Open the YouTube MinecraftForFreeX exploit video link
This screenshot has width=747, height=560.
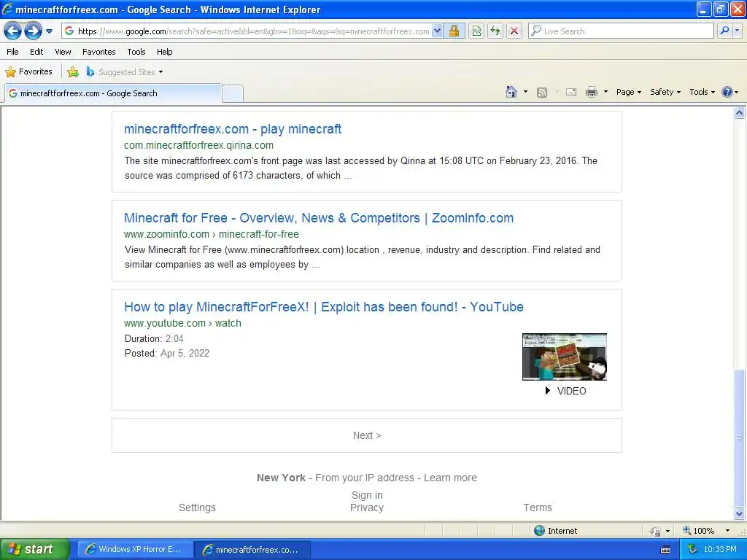tap(324, 307)
